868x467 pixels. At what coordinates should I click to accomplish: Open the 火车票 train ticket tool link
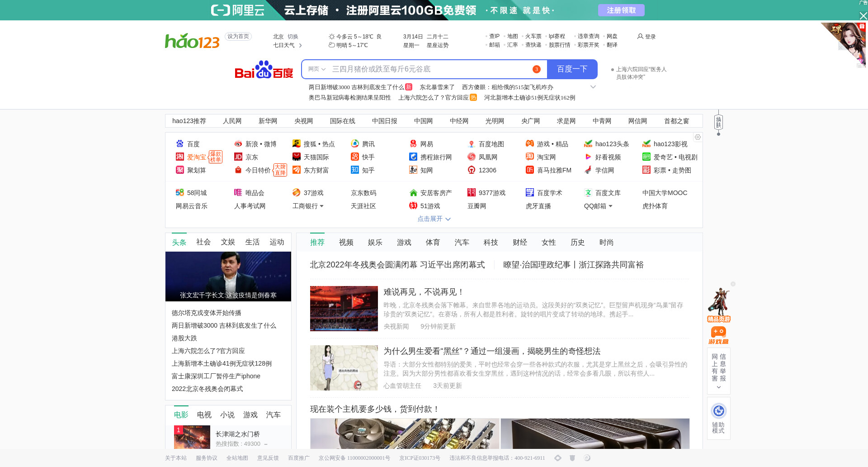[533, 36]
